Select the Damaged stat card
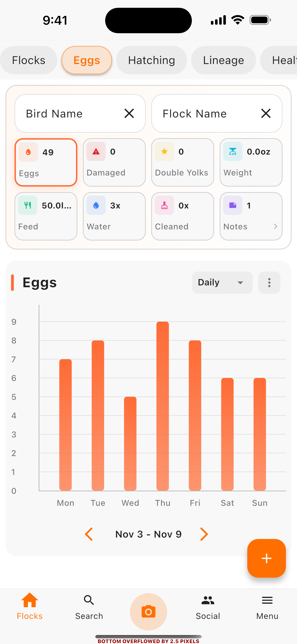Screen dimensions: 297x644 (x=114, y=162)
